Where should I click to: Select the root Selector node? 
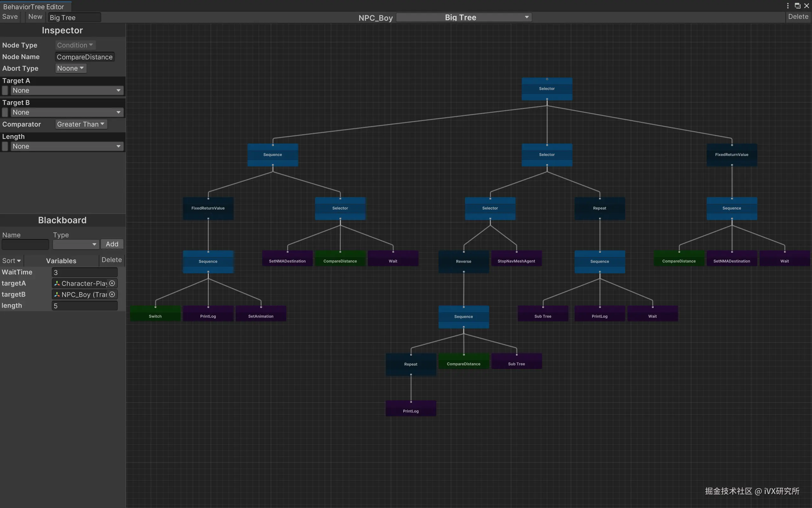click(x=547, y=89)
